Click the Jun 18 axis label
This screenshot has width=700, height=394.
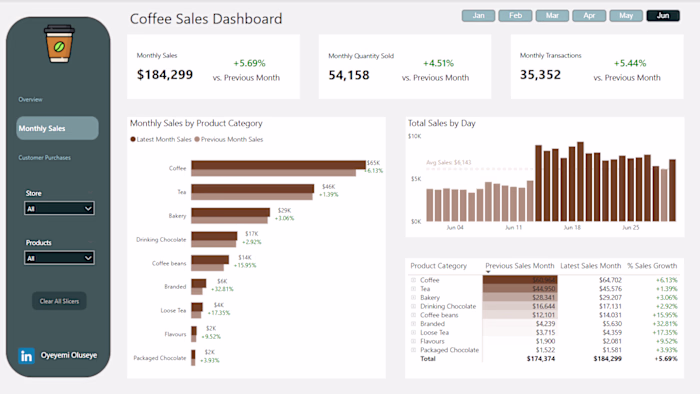572,228
